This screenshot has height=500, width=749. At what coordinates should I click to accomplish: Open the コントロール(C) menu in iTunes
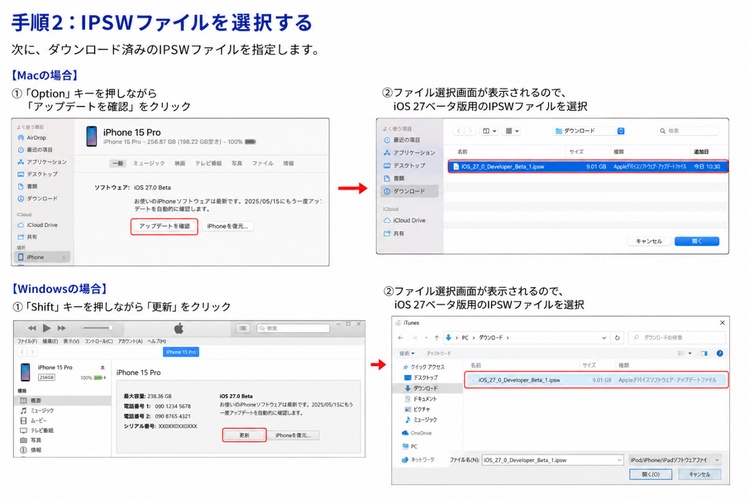[x=99, y=341]
